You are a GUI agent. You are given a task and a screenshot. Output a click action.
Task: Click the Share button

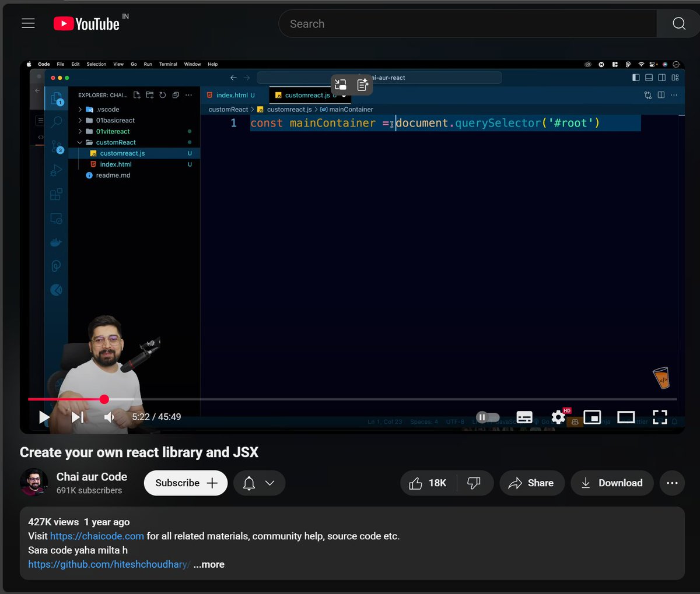(x=531, y=483)
